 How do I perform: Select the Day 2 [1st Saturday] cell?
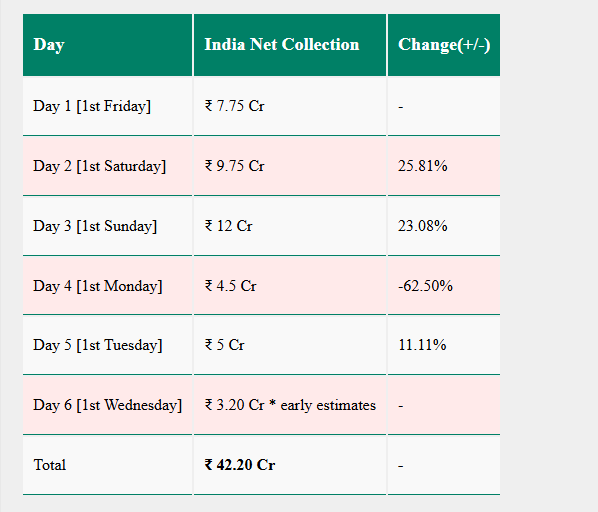(107, 166)
